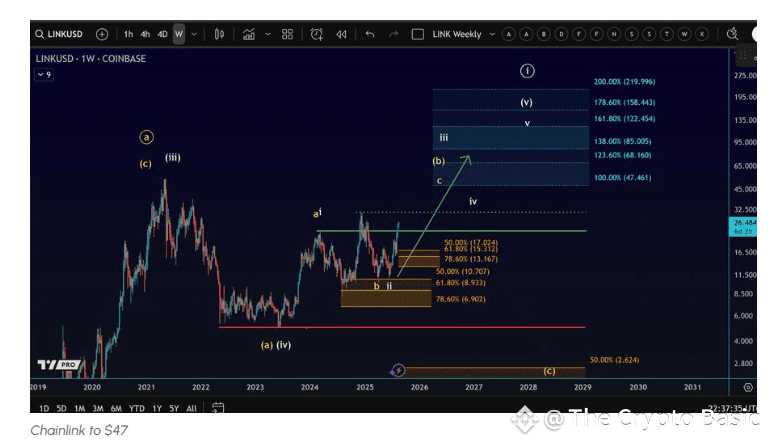Click the X circled layout shortcut

[702, 34]
